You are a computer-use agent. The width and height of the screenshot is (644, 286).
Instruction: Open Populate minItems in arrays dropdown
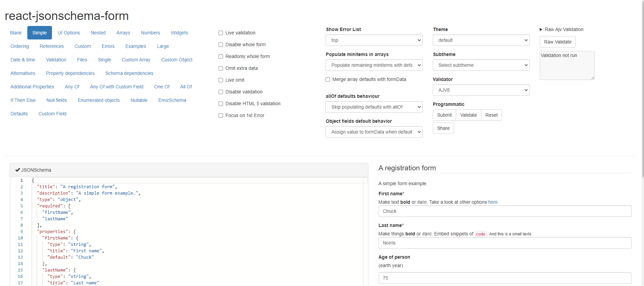(374, 65)
